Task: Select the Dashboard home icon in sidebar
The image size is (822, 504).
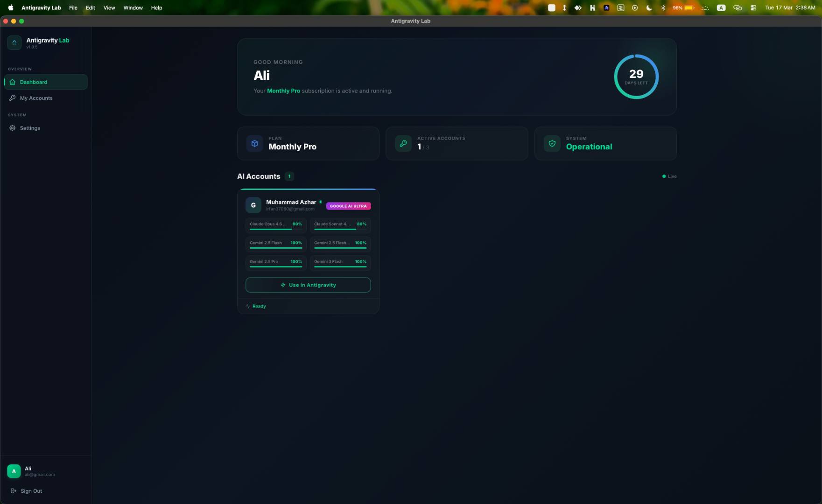Action: point(12,82)
